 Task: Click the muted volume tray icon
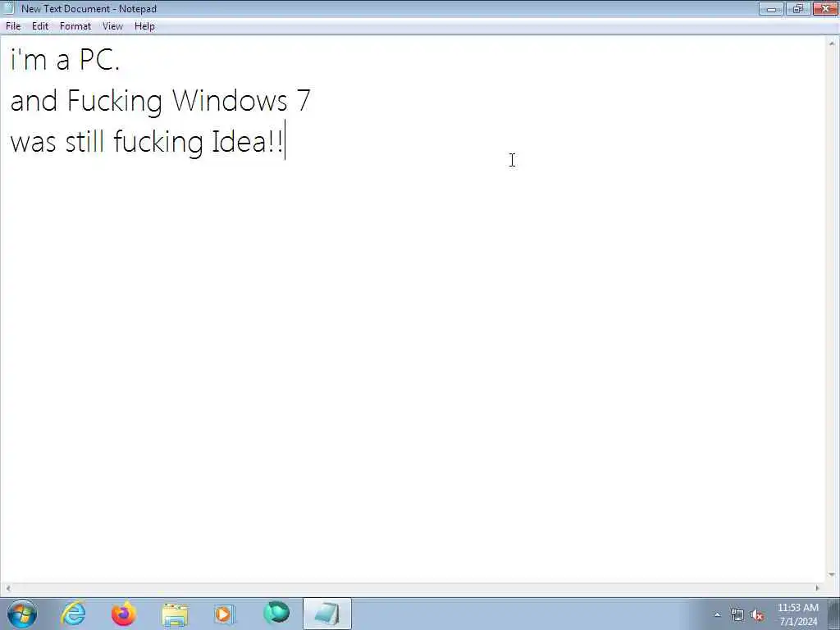[757, 615]
